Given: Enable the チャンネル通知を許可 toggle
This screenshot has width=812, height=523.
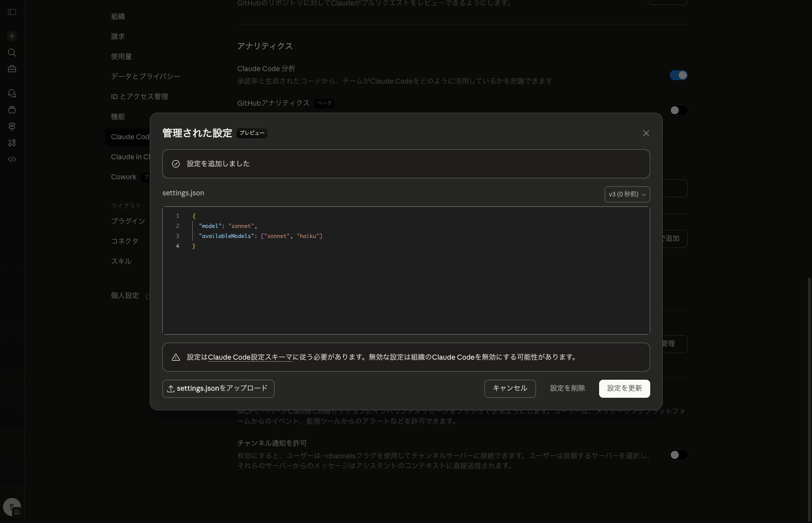Looking at the screenshot, I should click(x=678, y=455).
